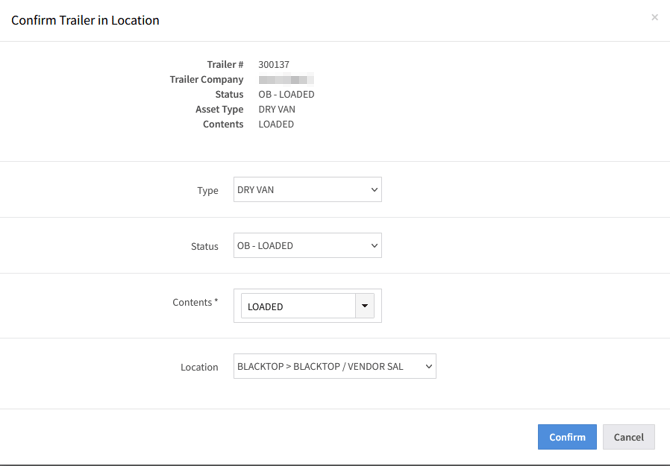Click the OB - LOADED text in the trailer summary
The image size is (670, 466).
point(286,95)
